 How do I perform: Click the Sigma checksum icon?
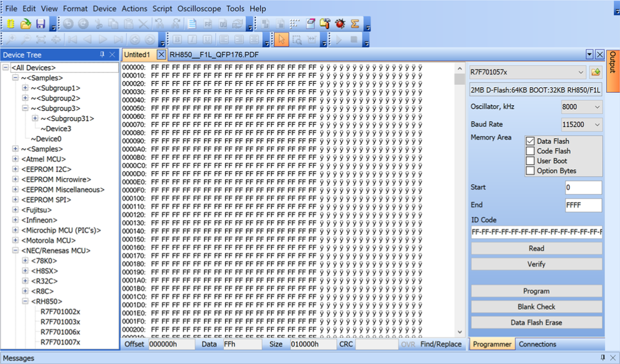click(x=355, y=24)
